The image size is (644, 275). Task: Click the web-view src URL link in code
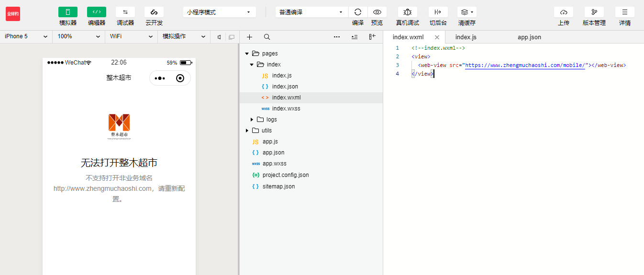tap(525, 65)
